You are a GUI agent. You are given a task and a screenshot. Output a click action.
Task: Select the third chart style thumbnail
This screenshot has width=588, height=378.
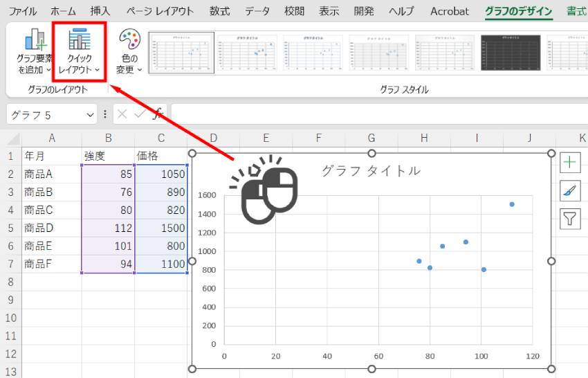[x=313, y=53]
